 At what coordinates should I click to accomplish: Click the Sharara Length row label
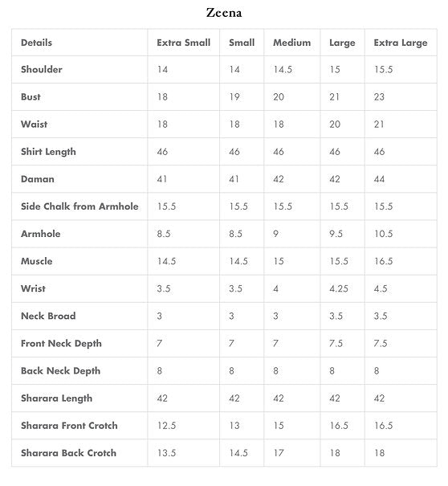point(57,398)
